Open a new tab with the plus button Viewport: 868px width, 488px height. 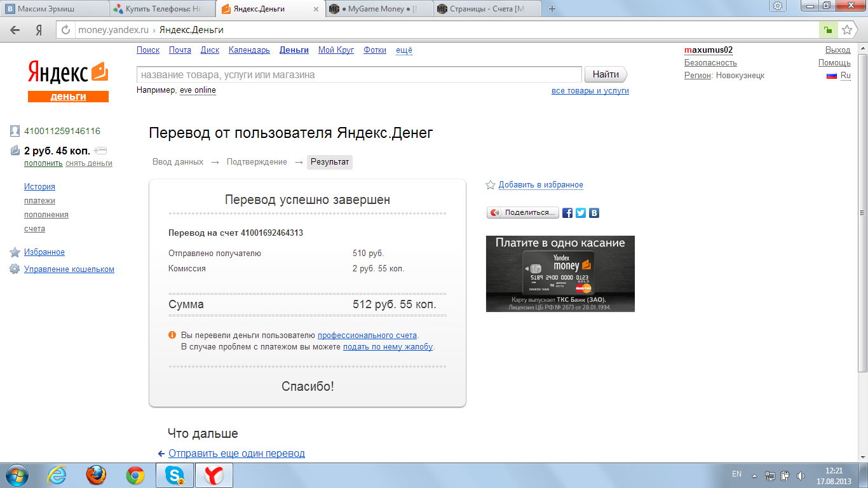point(552,9)
